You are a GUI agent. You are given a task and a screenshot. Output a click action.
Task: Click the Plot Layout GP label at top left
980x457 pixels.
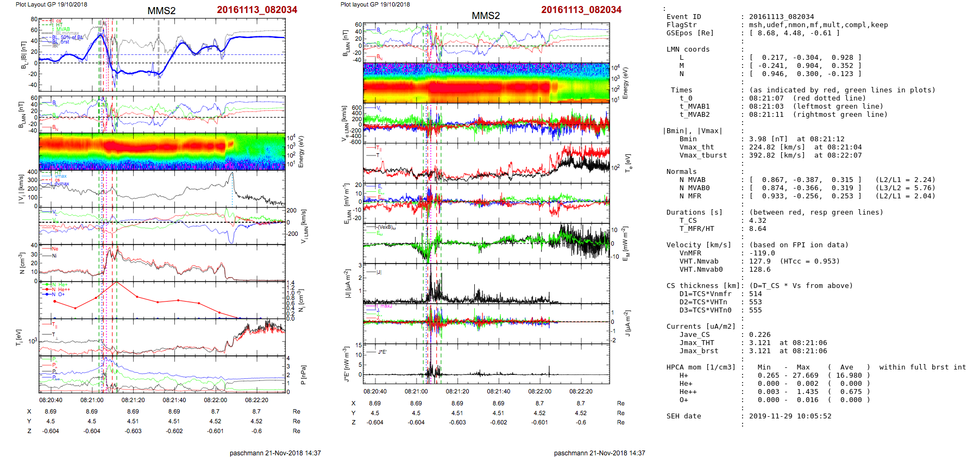51,4
